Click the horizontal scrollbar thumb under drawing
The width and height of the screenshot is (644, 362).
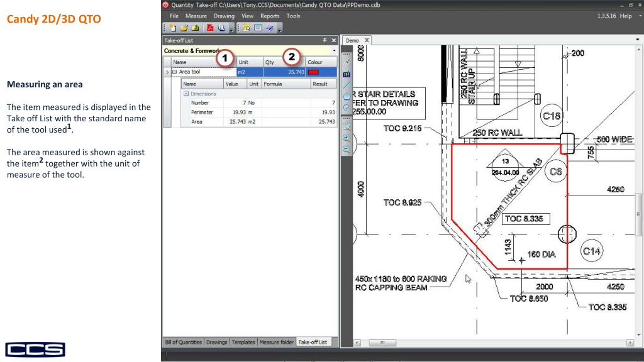[x=382, y=343]
